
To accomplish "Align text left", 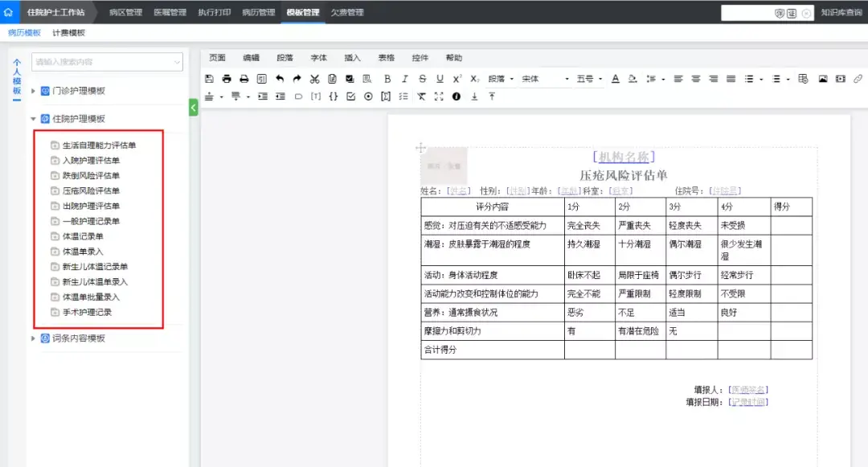I will point(678,79).
